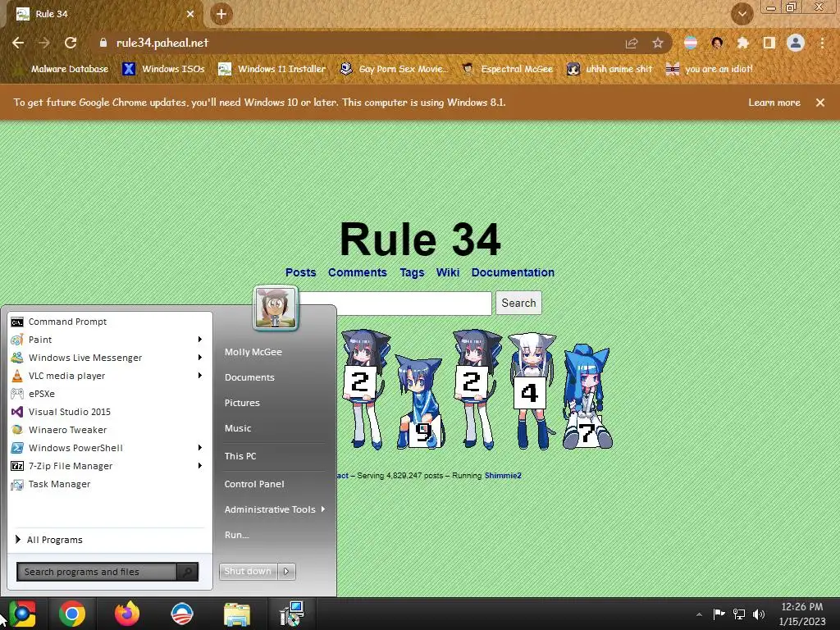Open Control Panel from Start menu

(x=254, y=484)
